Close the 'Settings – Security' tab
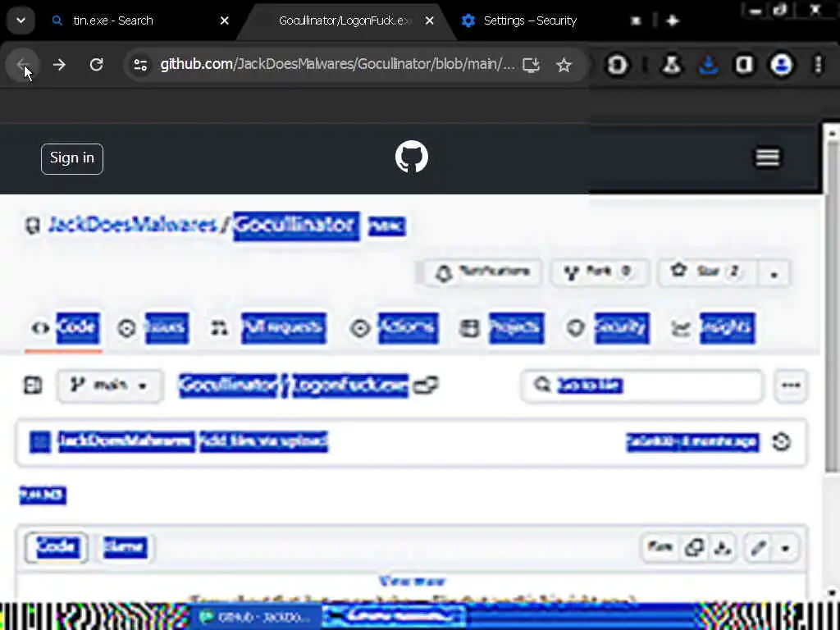The height and width of the screenshot is (630, 840). point(636,21)
